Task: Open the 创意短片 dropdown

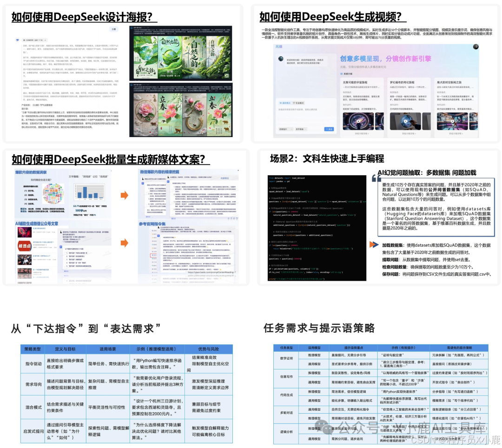Action: 285,129
